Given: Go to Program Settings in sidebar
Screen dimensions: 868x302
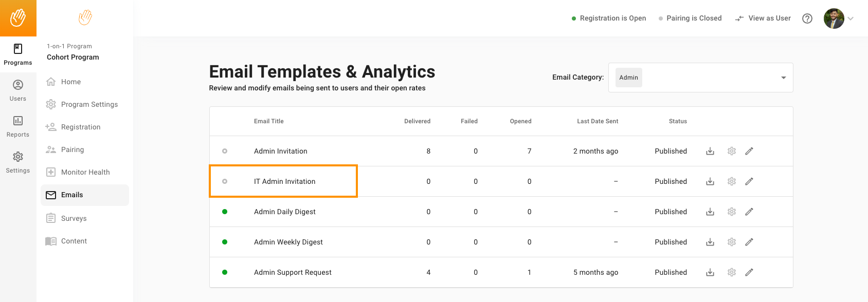Looking at the screenshot, I should pos(89,104).
